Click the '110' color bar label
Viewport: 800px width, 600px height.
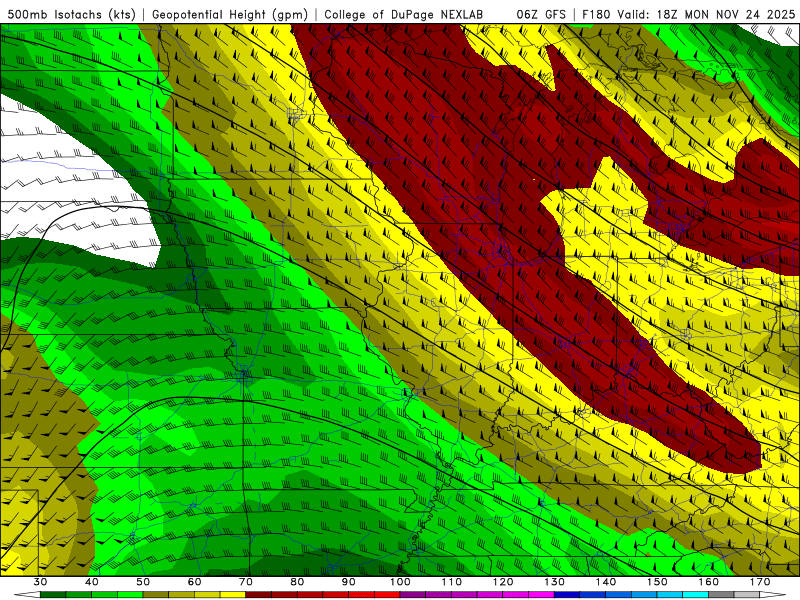tap(452, 582)
